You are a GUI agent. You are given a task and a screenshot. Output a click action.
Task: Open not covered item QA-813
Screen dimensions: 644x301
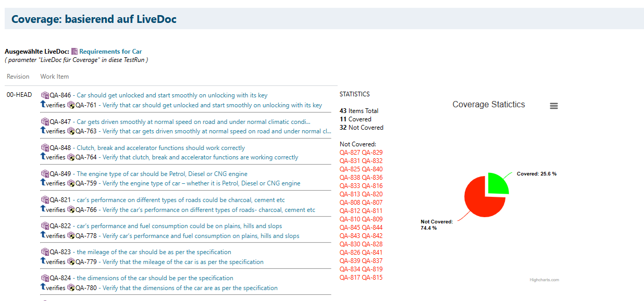tap(350, 194)
